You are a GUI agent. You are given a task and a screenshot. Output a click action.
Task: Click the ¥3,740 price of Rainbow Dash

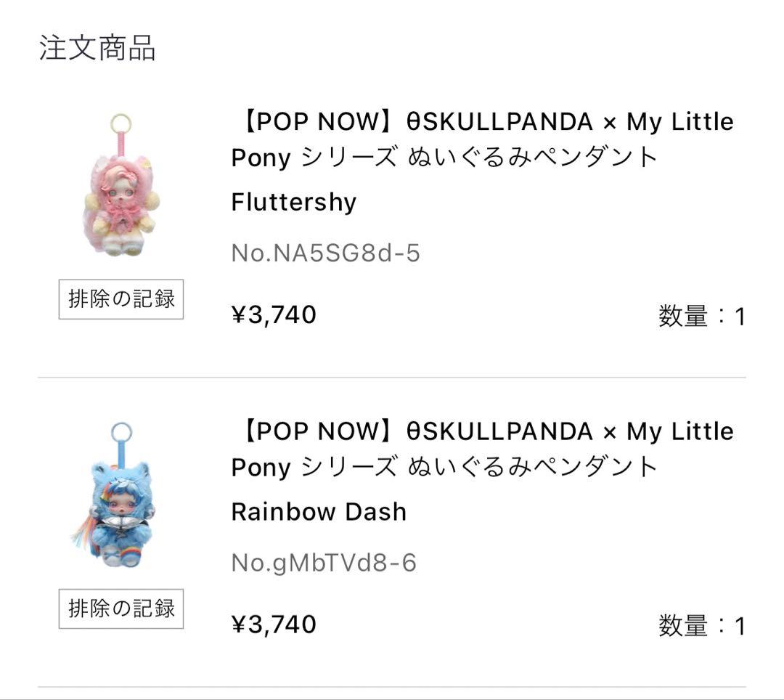[x=274, y=624]
